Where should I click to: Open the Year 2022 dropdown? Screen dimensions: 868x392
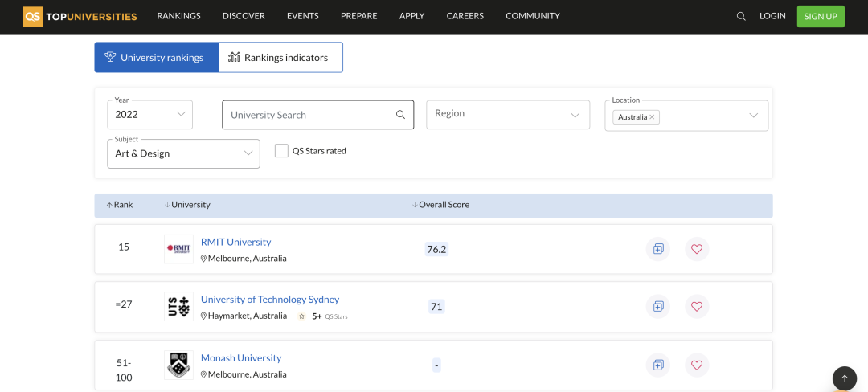150,114
